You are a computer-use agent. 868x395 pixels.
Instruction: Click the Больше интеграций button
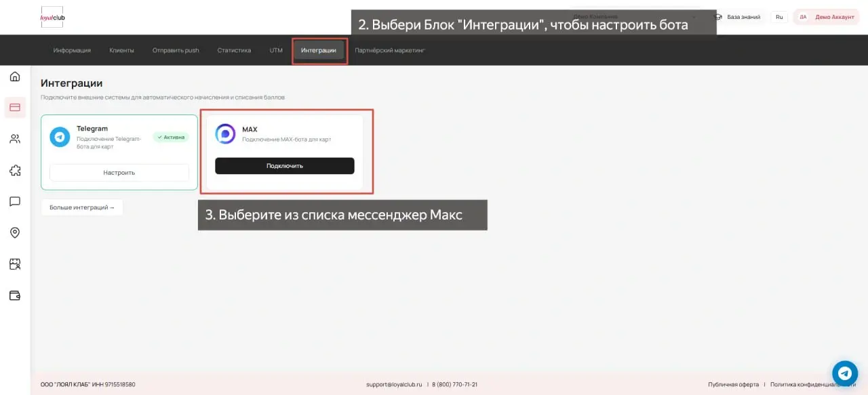point(82,207)
